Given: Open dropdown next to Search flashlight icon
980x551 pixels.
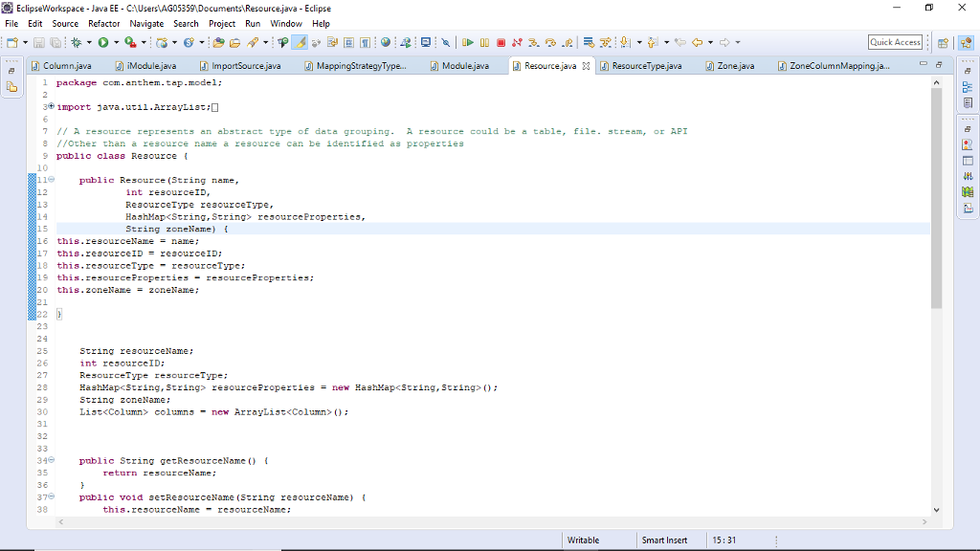Looking at the screenshot, I should coord(266,42).
